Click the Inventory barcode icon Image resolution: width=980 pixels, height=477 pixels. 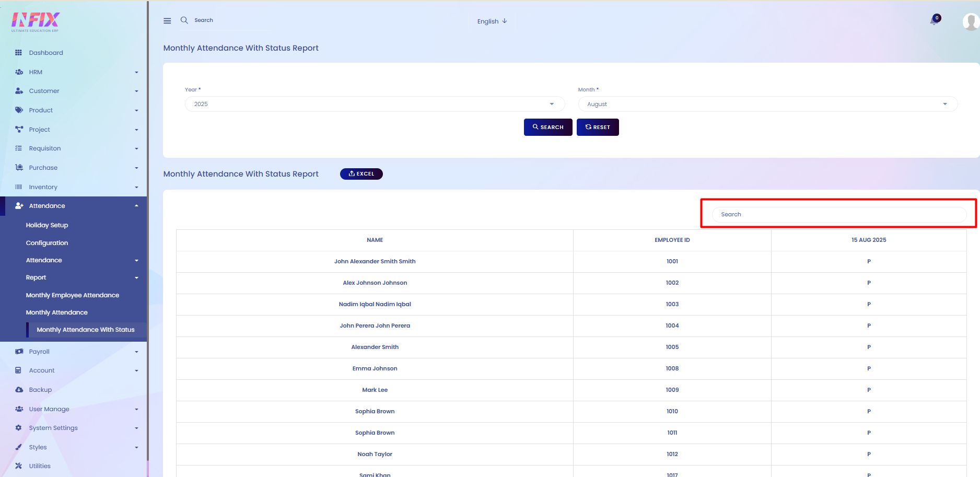[x=19, y=187]
